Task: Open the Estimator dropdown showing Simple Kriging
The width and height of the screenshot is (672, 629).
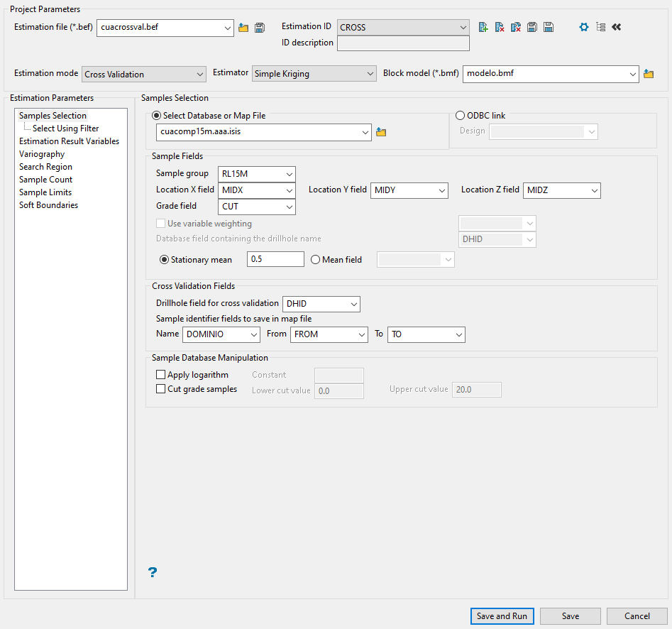Action: pos(314,74)
